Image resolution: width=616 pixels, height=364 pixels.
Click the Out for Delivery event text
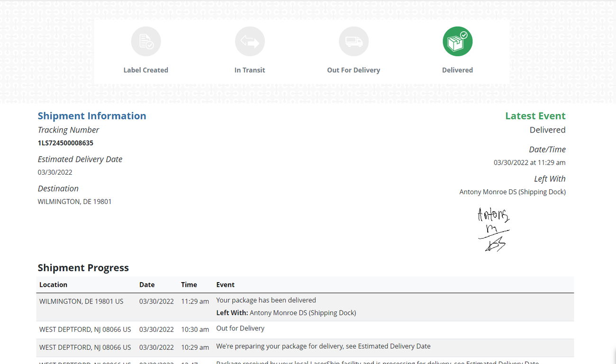pyautogui.click(x=240, y=328)
